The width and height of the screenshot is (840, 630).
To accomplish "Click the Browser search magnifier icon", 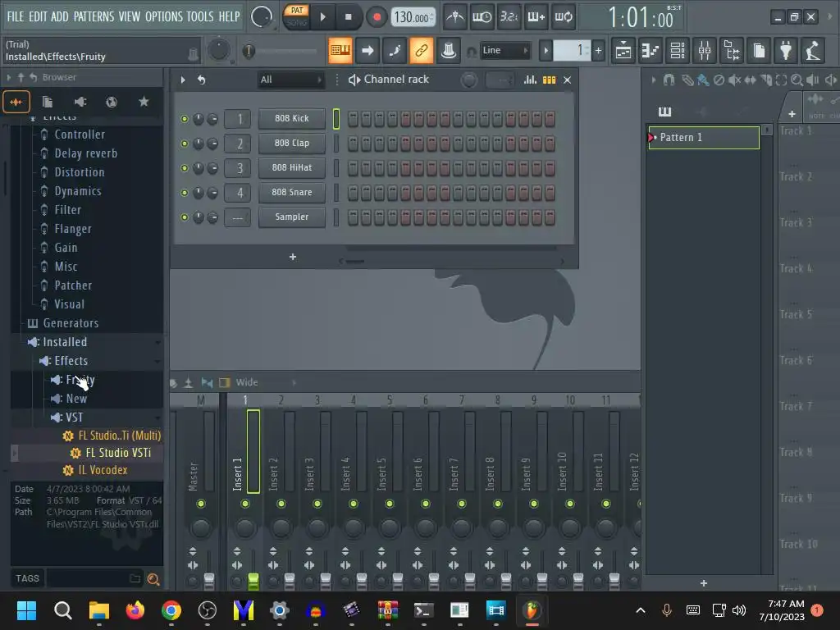I will (153, 579).
